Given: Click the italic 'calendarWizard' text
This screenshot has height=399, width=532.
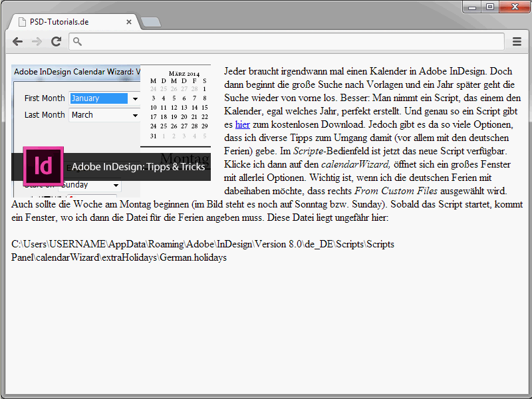Looking at the screenshot, I should 356,164.
